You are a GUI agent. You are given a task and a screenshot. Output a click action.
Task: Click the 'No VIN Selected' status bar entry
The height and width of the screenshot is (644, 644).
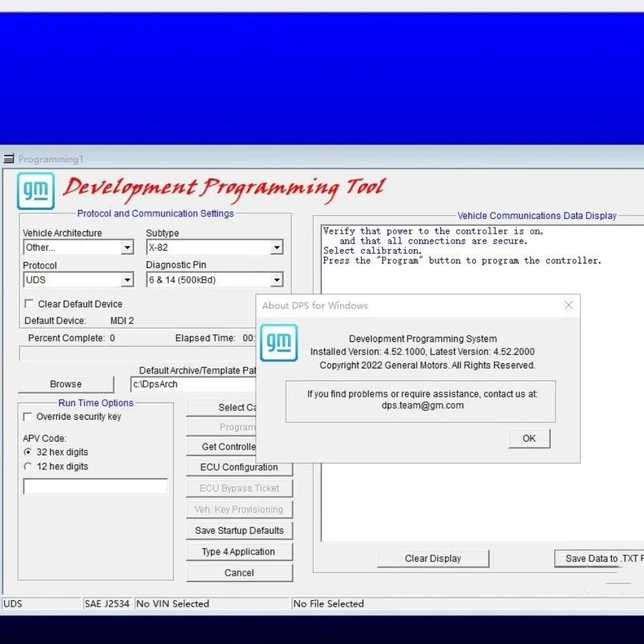click(213, 604)
